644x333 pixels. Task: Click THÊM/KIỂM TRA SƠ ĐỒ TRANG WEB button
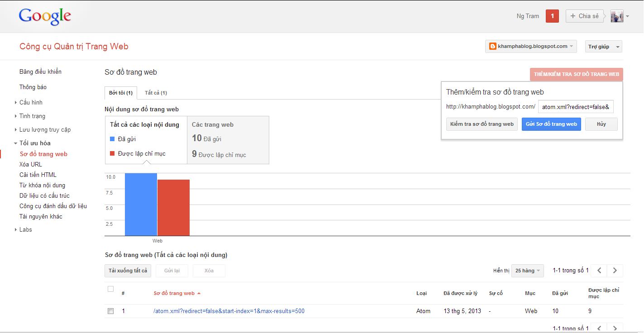point(577,74)
